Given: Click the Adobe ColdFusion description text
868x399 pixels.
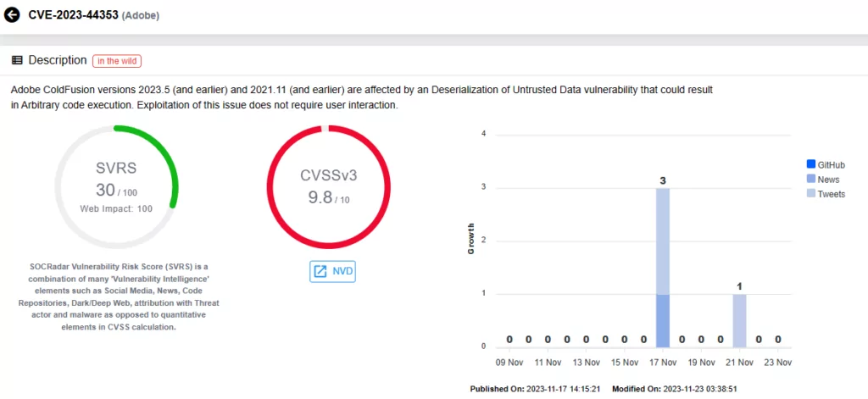Looking at the screenshot, I should [x=362, y=97].
